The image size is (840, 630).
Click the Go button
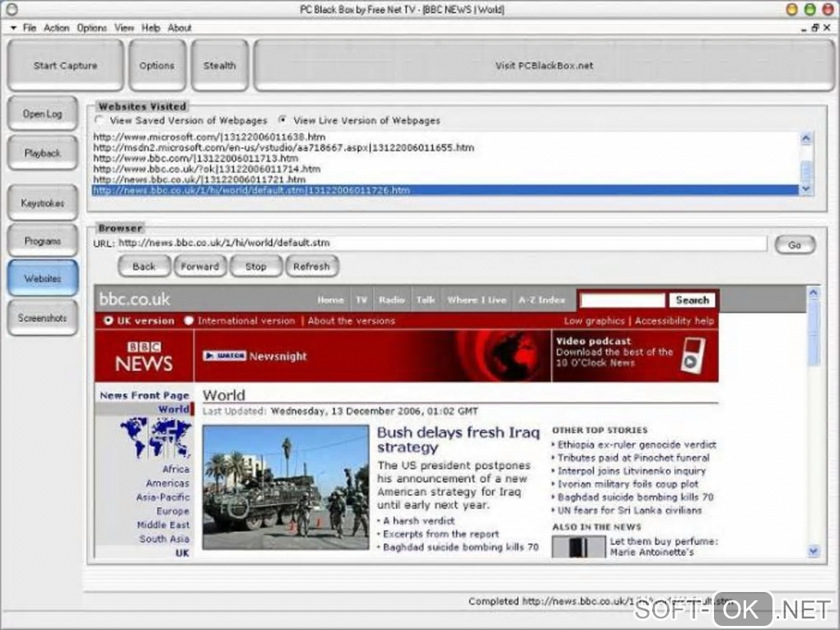(795, 245)
